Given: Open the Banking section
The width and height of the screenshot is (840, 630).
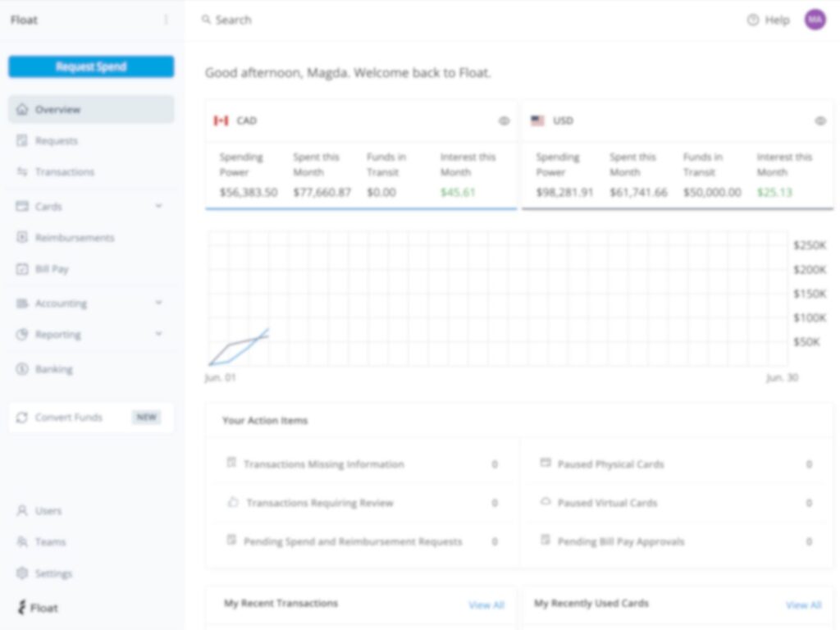Looking at the screenshot, I should pyautogui.click(x=52, y=368).
